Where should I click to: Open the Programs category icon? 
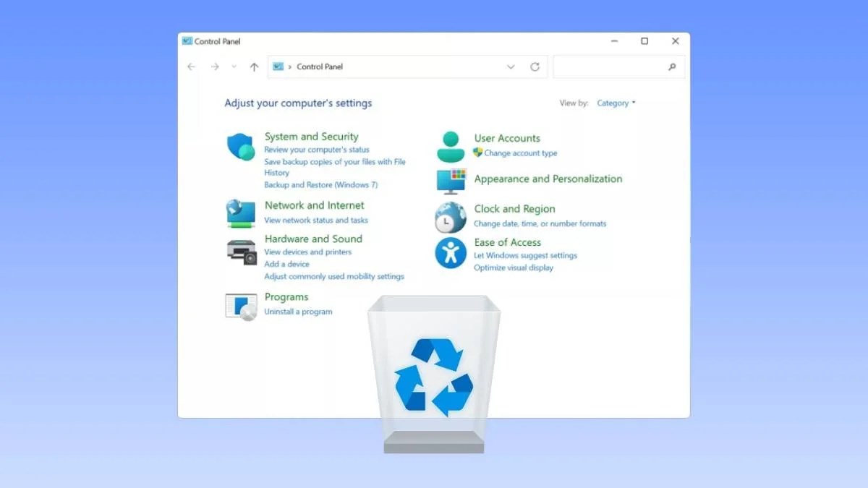(241, 306)
